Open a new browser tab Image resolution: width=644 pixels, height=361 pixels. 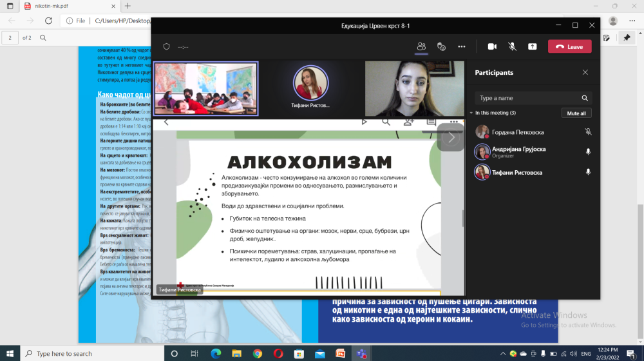128,6
